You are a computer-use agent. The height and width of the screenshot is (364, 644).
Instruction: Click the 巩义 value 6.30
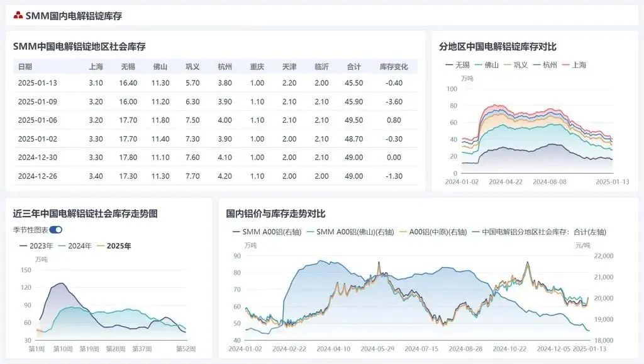coord(192,101)
